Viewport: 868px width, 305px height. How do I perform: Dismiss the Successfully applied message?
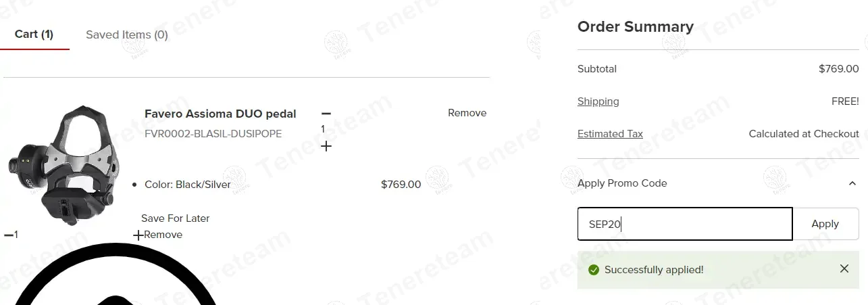tap(844, 269)
